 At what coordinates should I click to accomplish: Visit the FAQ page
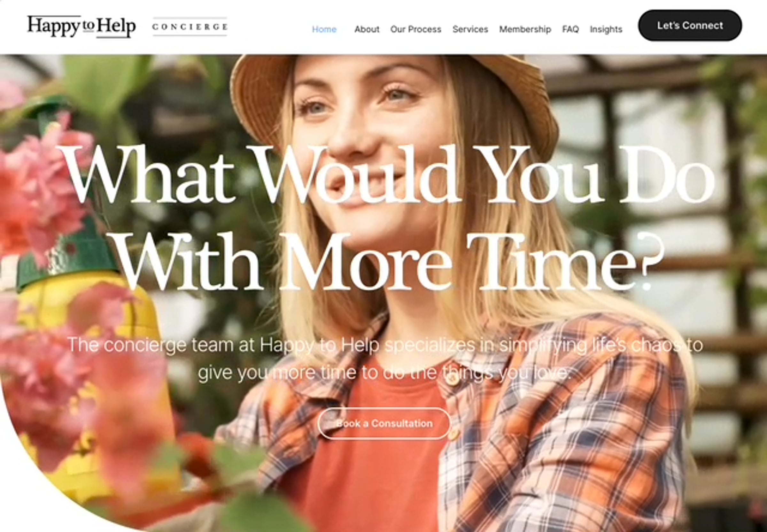pos(570,29)
